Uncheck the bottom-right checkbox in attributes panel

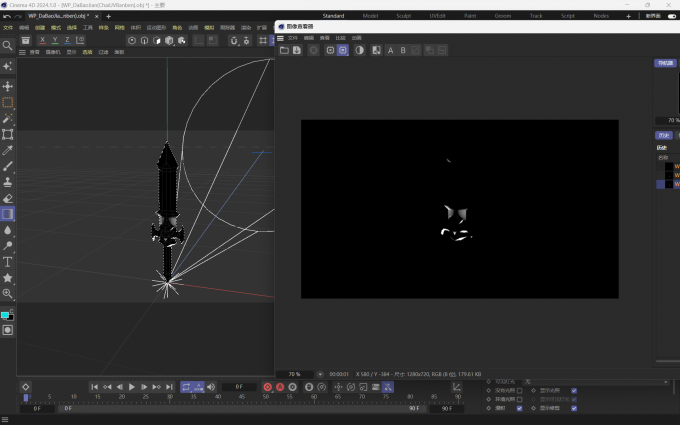point(574,409)
